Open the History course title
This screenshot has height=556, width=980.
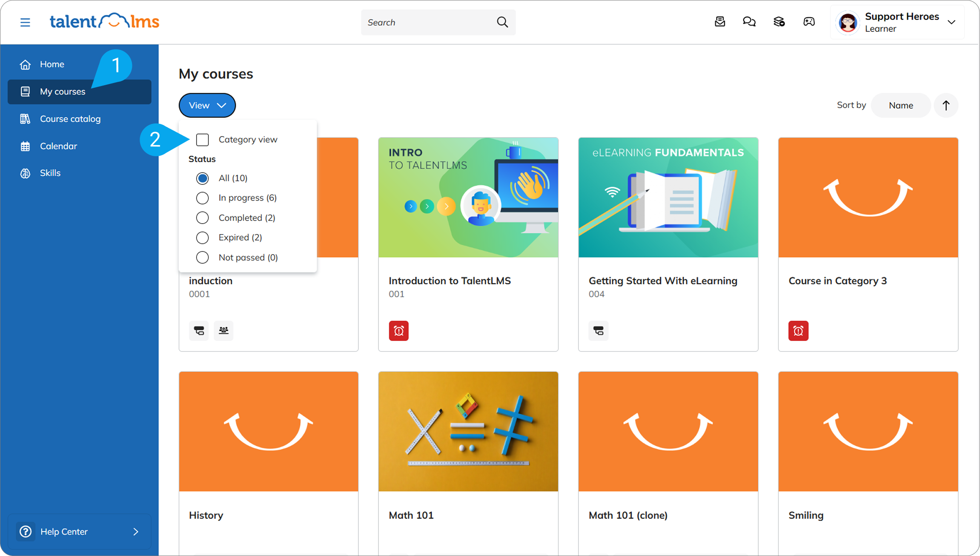(x=206, y=515)
